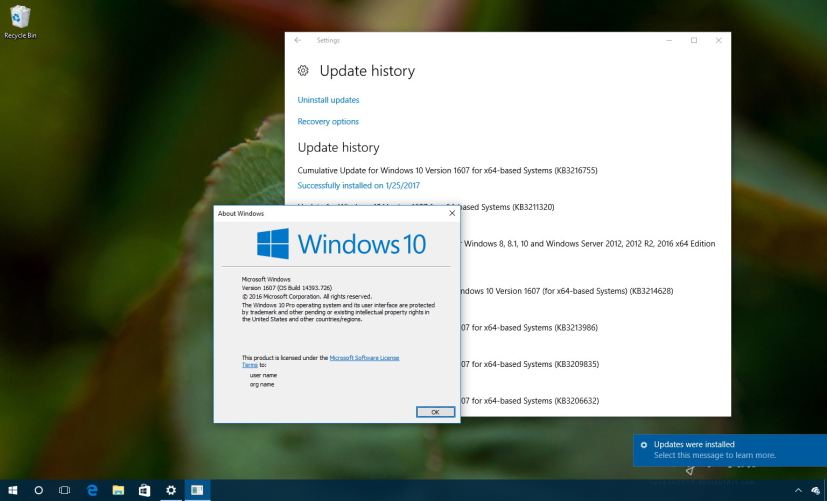
Task: Open the Terms link in About Windows
Action: (249, 365)
